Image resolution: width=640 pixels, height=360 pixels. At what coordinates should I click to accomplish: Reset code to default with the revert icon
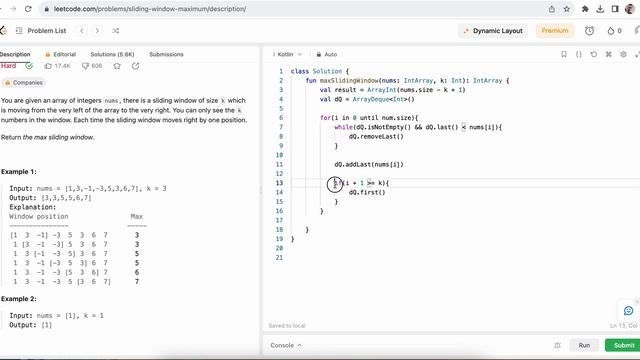[593, 54]
